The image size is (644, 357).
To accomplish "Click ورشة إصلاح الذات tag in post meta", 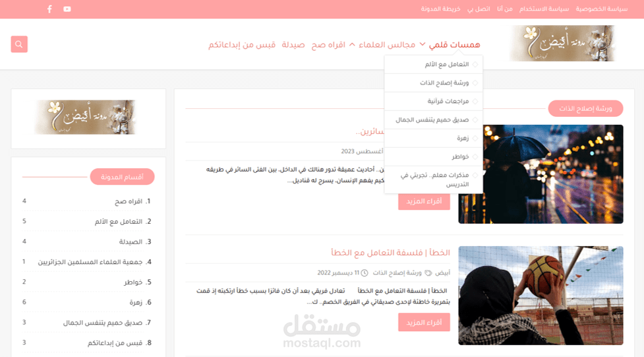I will [x=397, y=273].
